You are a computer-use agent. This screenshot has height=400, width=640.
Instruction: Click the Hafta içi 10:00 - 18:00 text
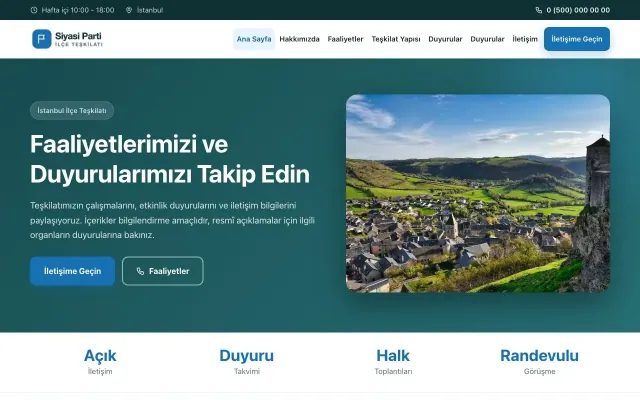pyautogui.click(x=78, y=10)
